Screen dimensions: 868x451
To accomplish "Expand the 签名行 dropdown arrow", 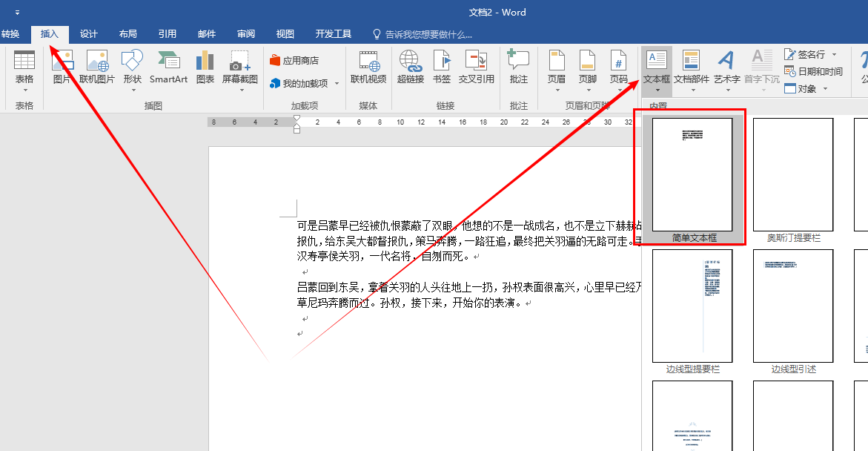I will 834,54.
